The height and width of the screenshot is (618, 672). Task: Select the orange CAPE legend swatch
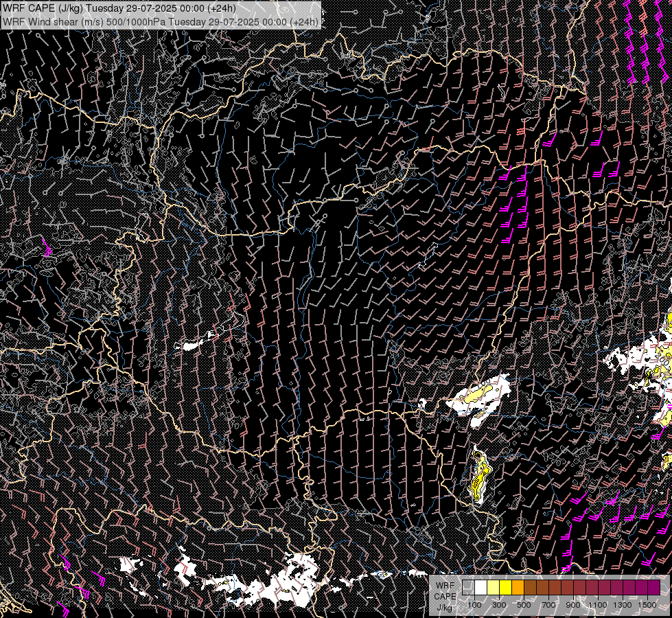(518, 587)
